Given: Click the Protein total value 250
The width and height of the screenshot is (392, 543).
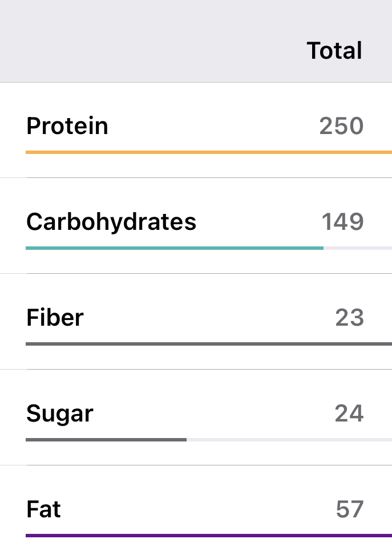Looking at the screenshot, I should tap(341, 126).
